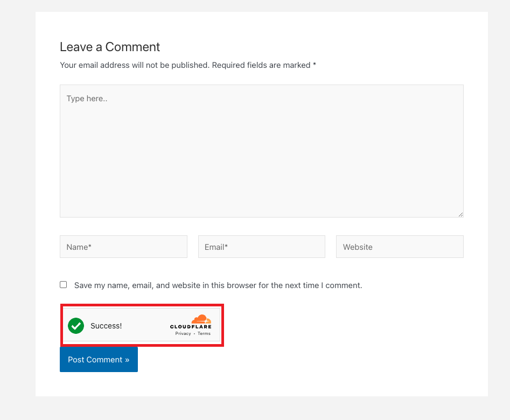This screenshot has height=420, width=510.
Task: Focus the Website input field
Action: (400, 247)
